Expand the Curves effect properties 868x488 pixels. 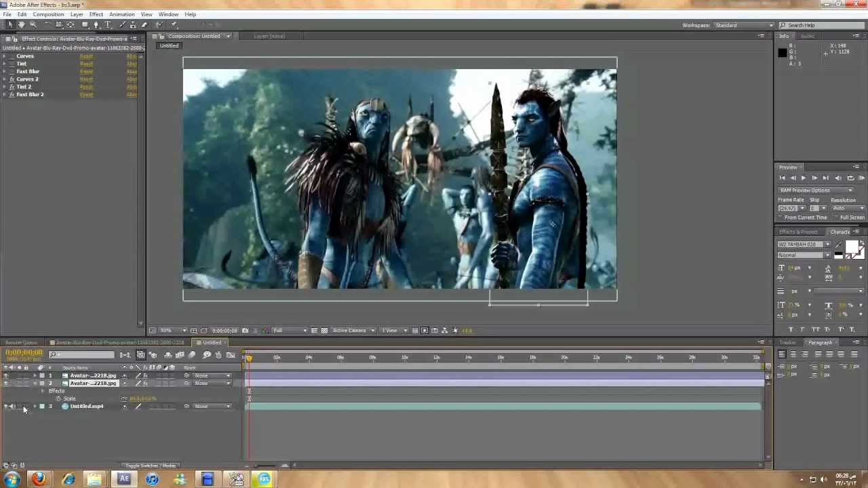point(5,56)
